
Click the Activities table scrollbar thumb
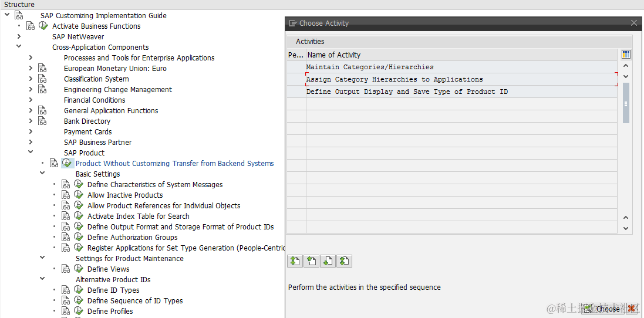tap(626, 103)
